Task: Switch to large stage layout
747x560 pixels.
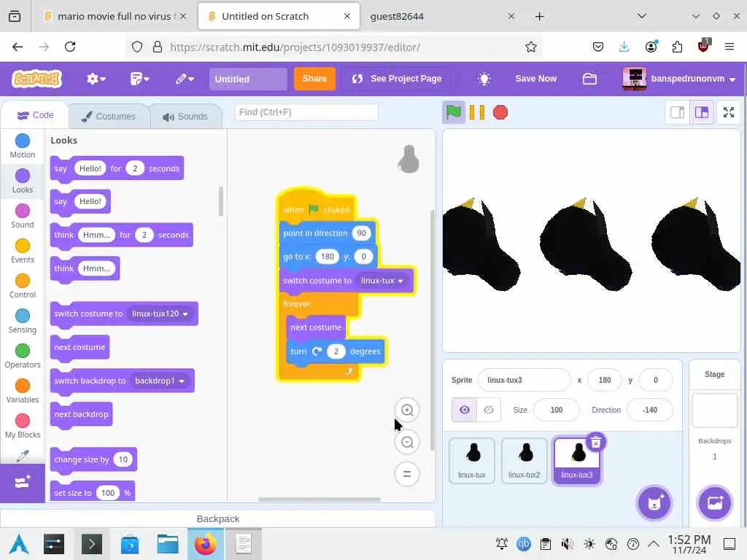Action: pos(701,112)
